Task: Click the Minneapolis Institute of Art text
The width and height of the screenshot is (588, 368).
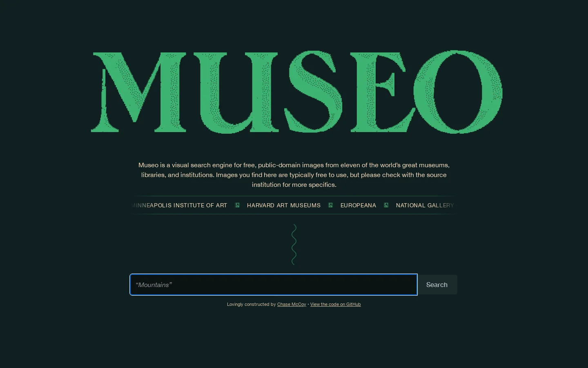Action: tap(179, 205)
